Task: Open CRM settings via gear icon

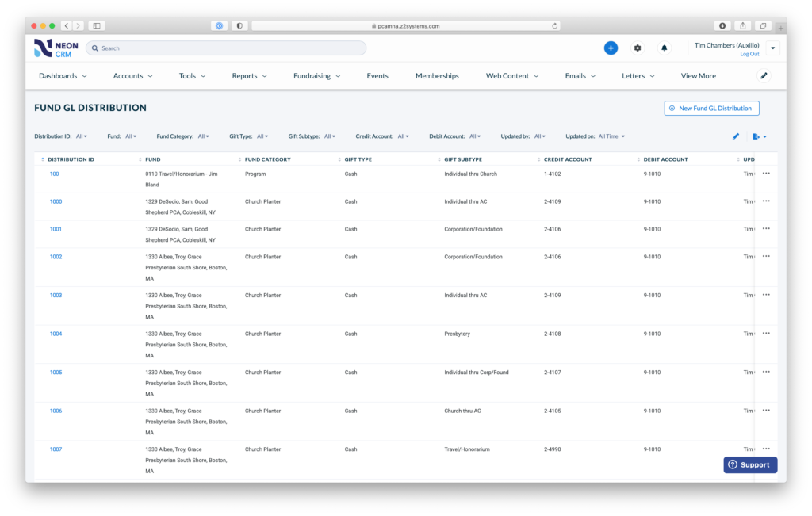Action: [x=637, y=48]
